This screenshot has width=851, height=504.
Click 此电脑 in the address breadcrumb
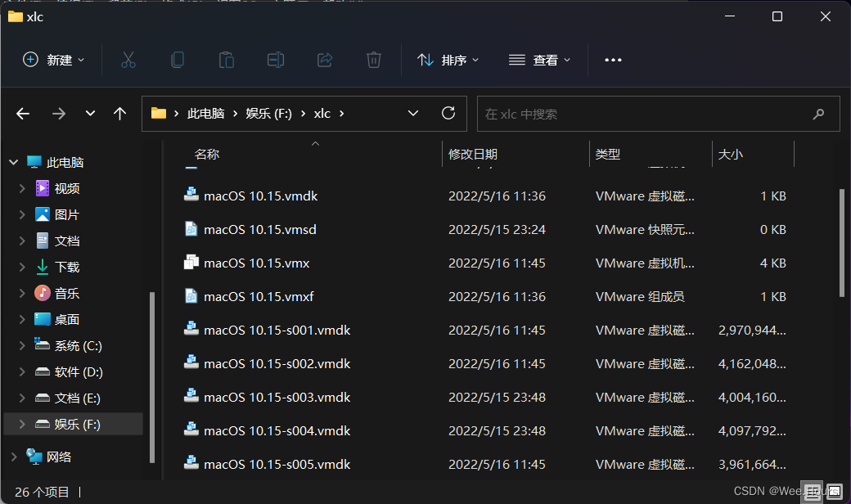pos(205,114)
